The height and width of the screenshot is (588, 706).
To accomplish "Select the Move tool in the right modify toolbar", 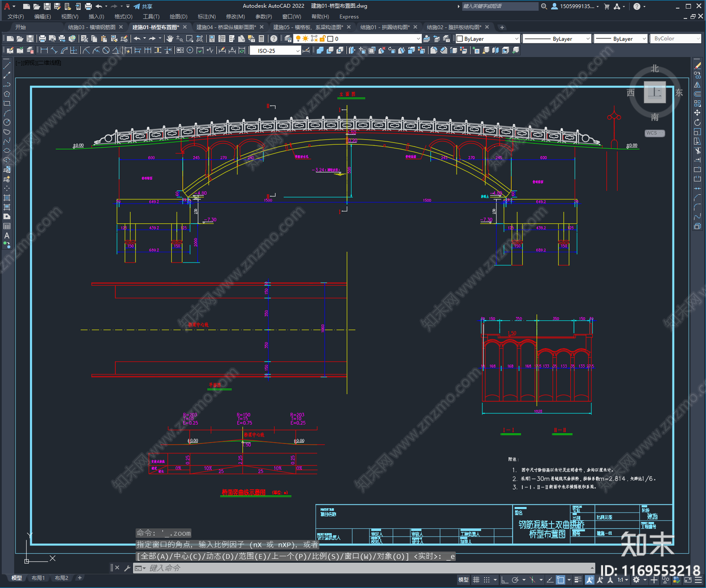I will (x=697, y=113).
